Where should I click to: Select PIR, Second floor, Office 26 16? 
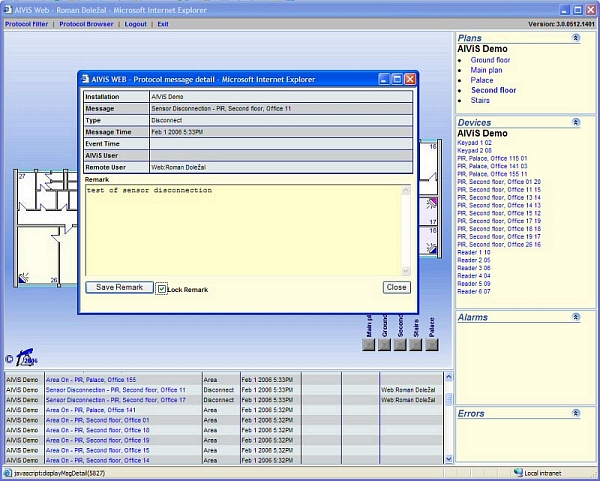[x=499, y=245]
